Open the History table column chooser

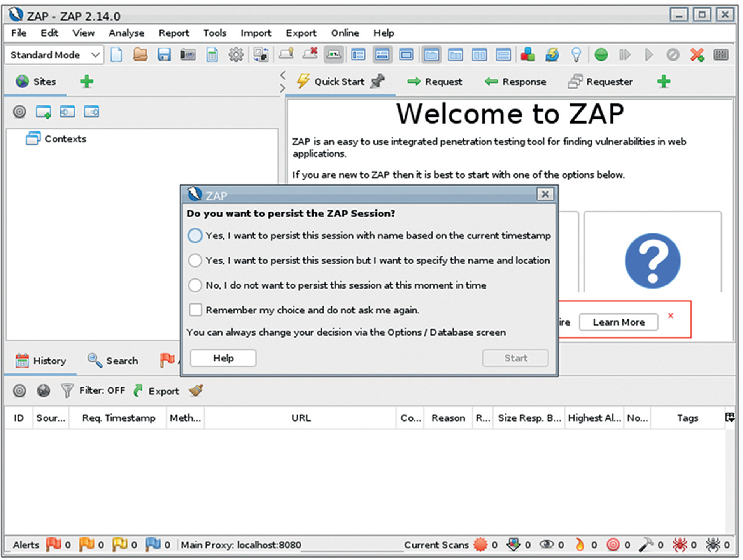[x=730, y=418]
